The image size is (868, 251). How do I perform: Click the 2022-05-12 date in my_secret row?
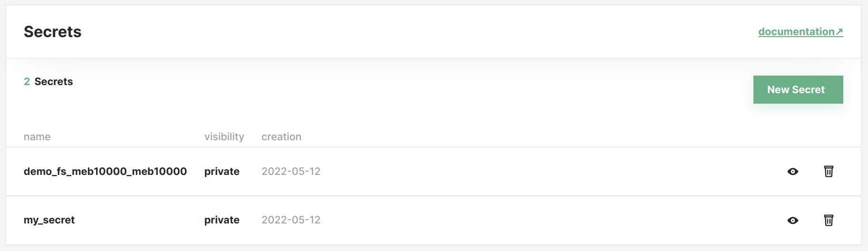click(x=291, y=220)
